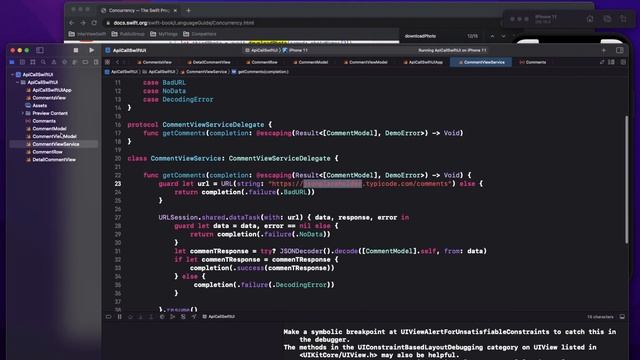Stop the running app in Xcode
Image resolution: width=640 pixels, height=360 pixels.
(76, 50)
